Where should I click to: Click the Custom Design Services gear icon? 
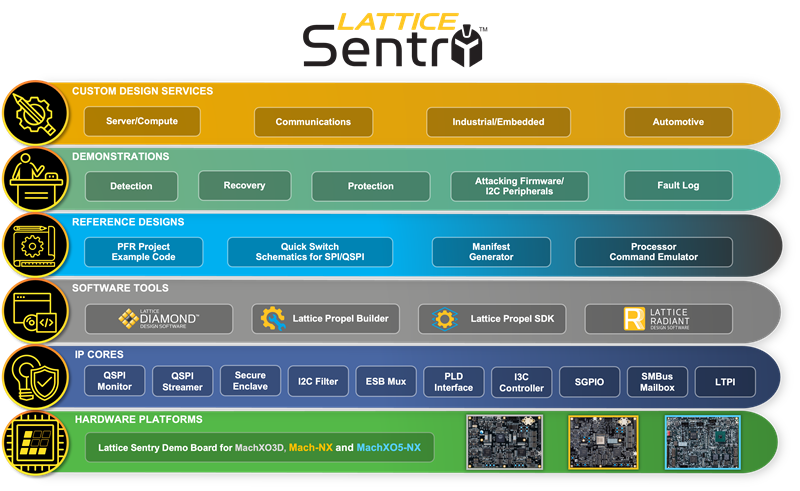click(33, 114)
